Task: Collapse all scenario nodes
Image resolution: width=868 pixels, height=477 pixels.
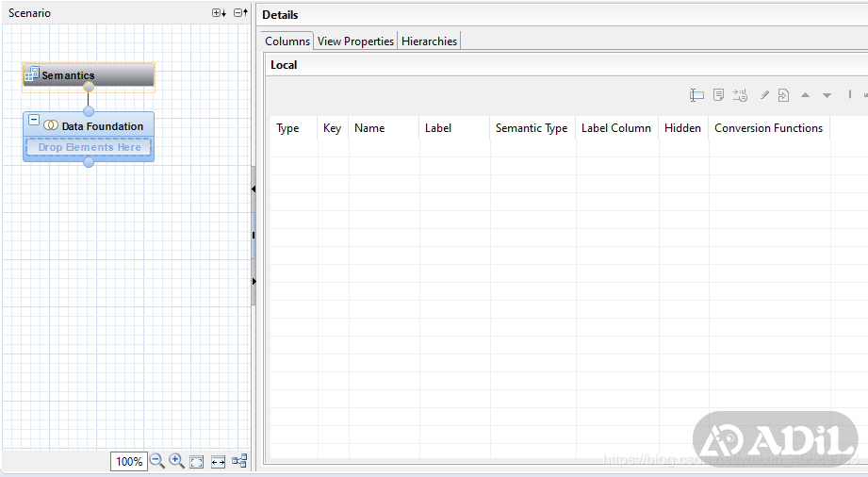Action: [240, 13]
